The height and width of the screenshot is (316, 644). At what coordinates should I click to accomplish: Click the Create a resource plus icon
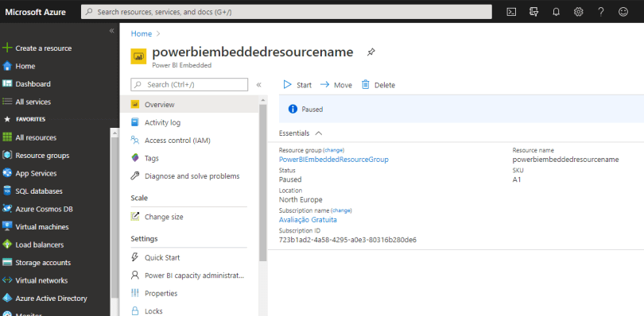[x=7, y=48]
